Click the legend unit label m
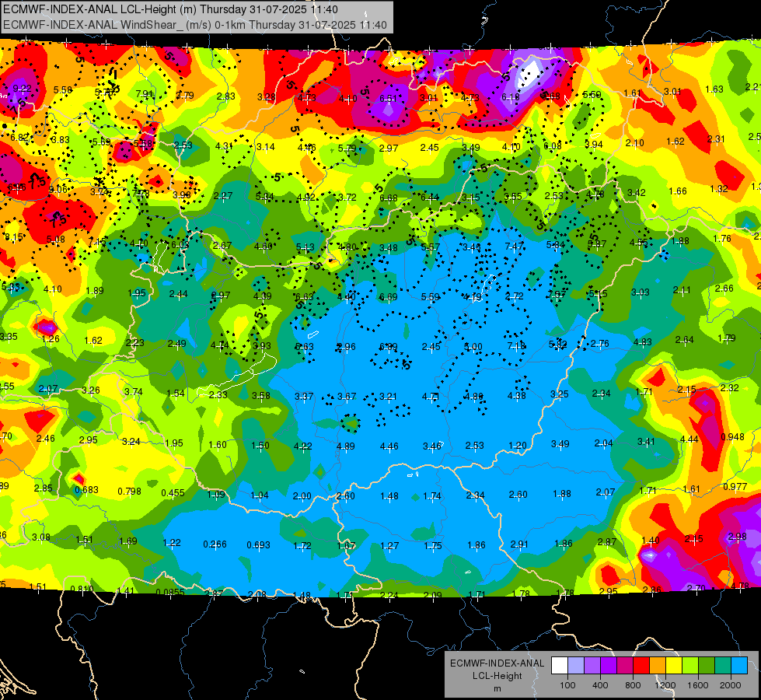The width and height of the screenshot is (761, 700). [x=497, y=688]
